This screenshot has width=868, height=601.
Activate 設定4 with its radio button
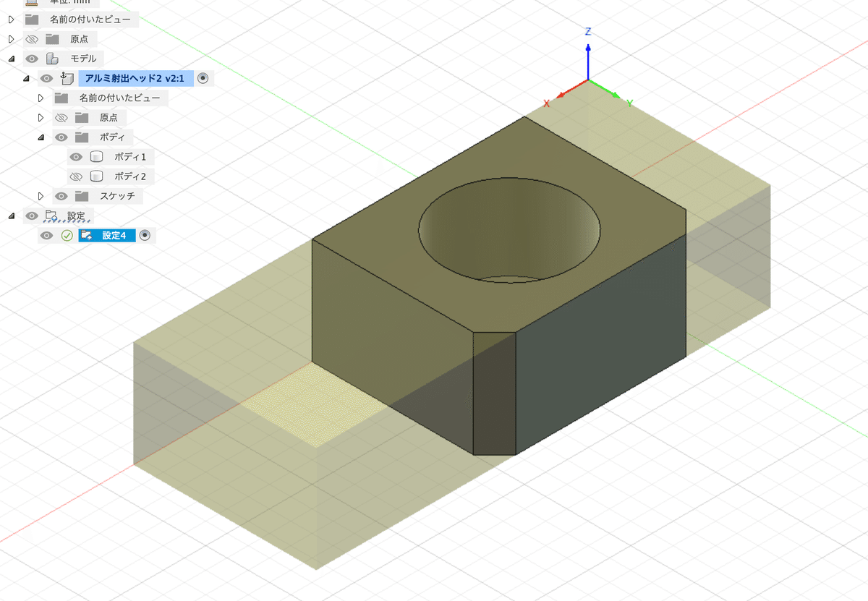145,235
